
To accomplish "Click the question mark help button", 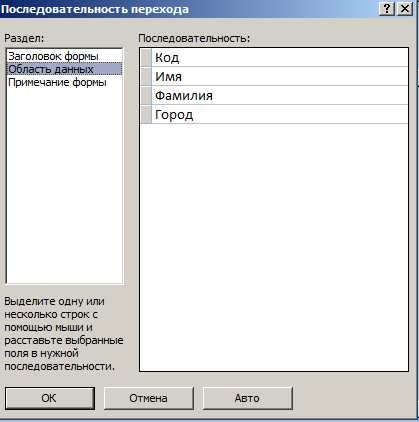I will [387, 9].
